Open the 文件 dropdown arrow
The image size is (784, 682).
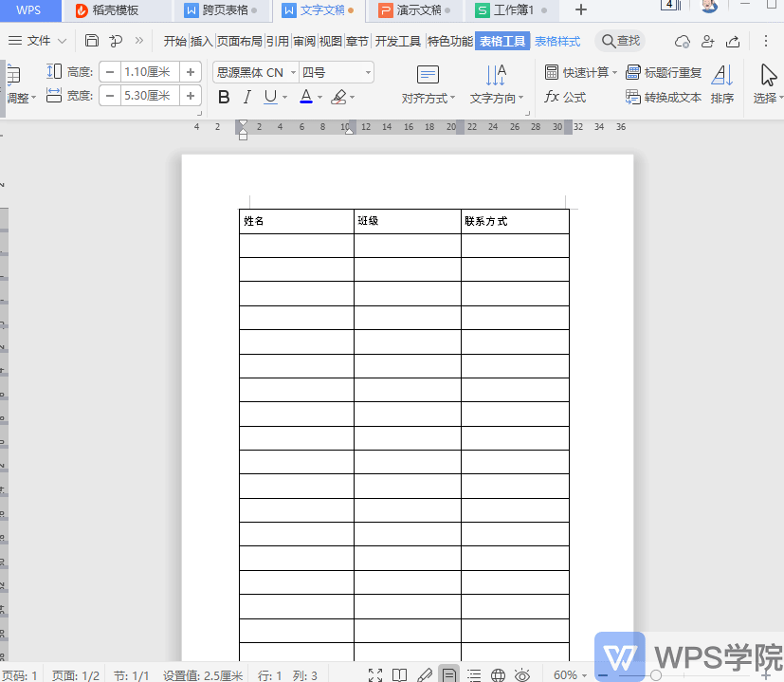click(62, 41)
